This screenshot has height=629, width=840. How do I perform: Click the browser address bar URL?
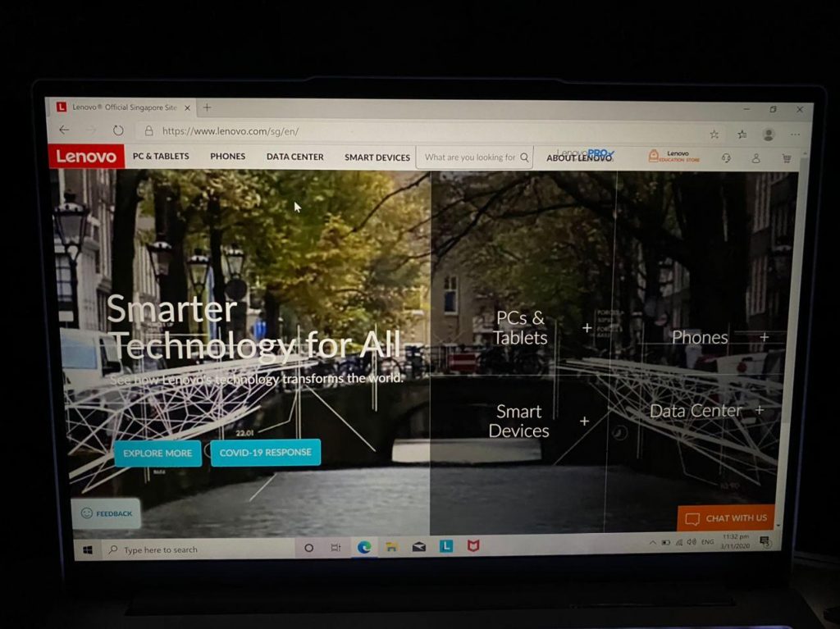point(231,130)
